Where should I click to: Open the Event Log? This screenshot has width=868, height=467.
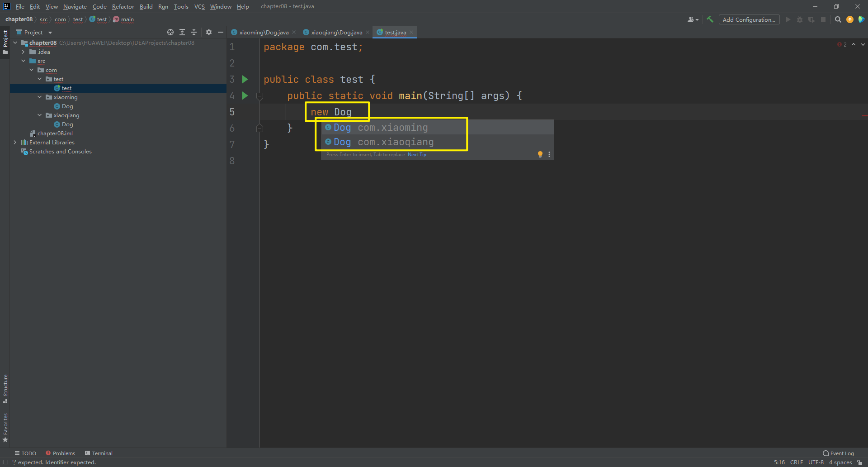click(838, 453)
